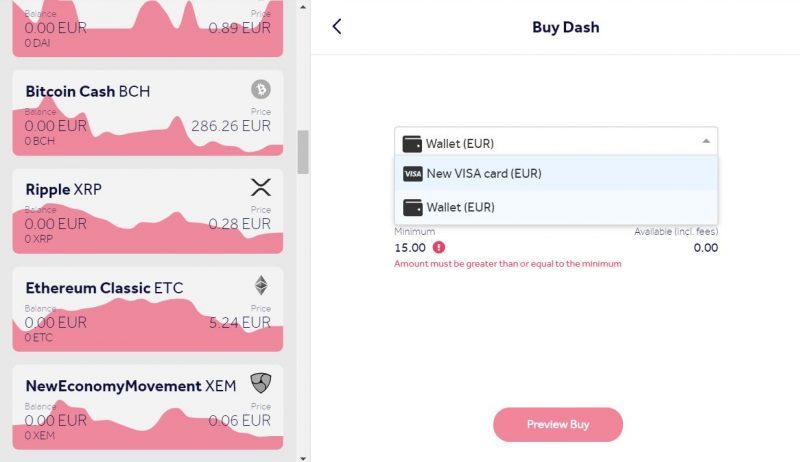Click the VISA card icon in dropdown

pyautogui.click(x=413, y=174)
